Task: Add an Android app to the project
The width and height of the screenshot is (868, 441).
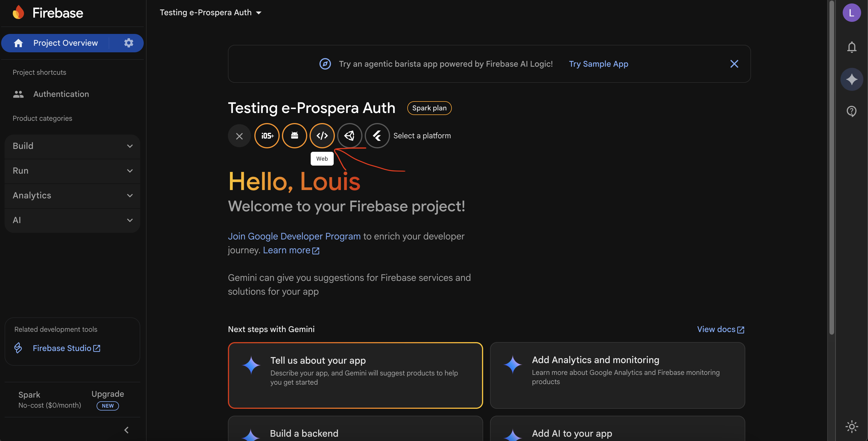Action: (x=295, y=135)
